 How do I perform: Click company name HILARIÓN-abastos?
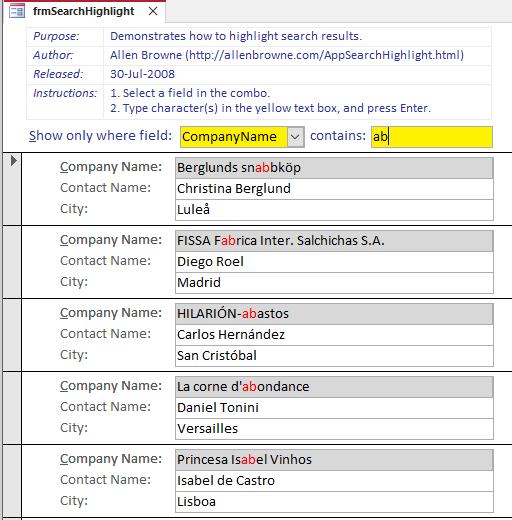click(334, 314)
